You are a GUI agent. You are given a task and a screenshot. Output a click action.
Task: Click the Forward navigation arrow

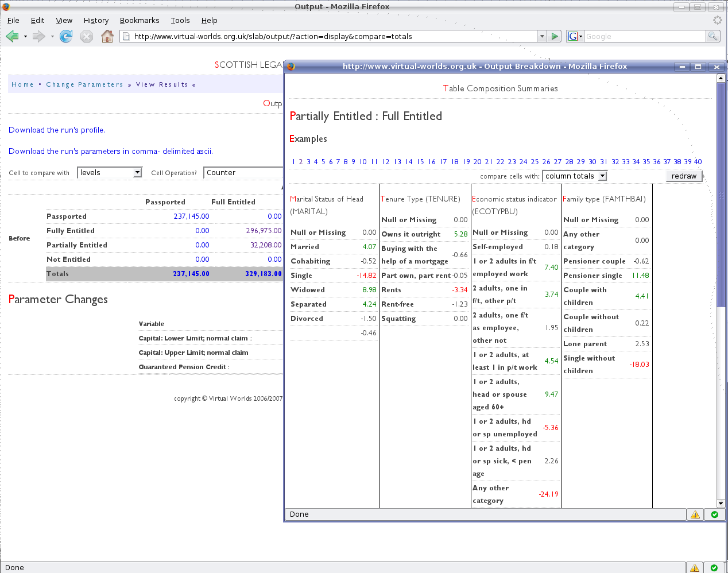point(38,37)
